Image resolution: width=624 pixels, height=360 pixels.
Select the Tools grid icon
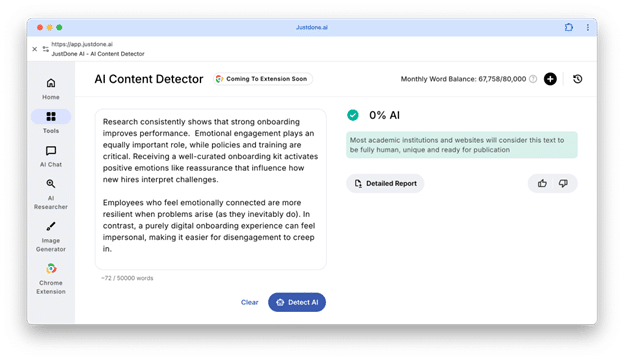tap(51, 117)
